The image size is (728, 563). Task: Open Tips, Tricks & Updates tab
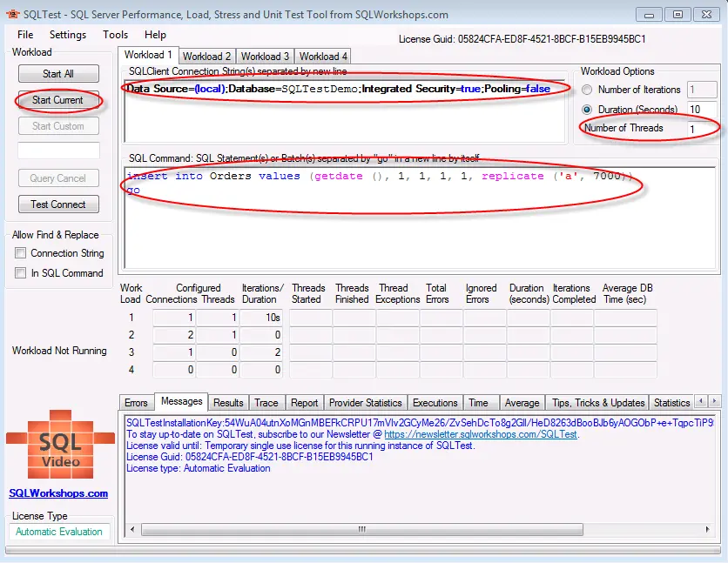click(x=598, y=403)
